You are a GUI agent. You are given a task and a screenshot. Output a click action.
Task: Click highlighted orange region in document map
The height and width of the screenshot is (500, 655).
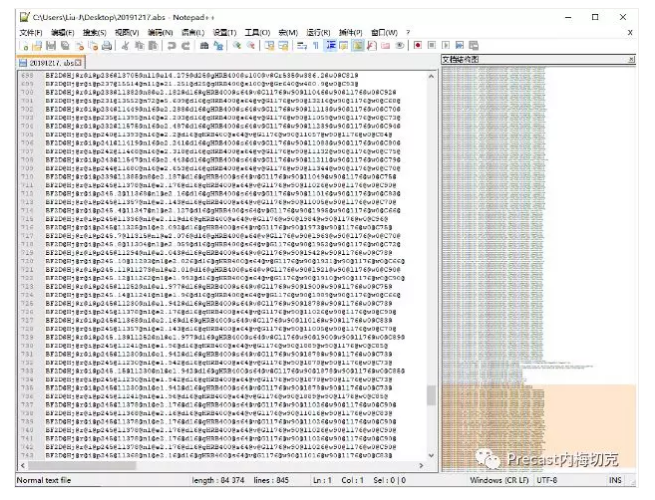coord(539,428)
